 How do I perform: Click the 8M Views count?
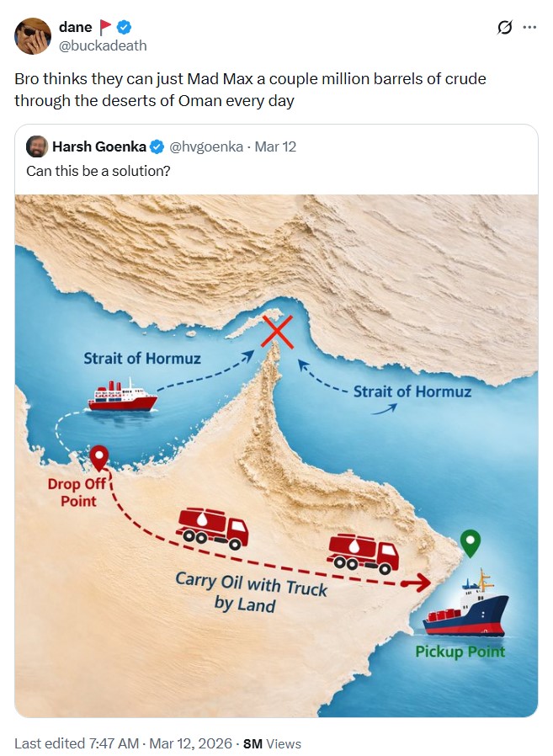pos(272,743)
